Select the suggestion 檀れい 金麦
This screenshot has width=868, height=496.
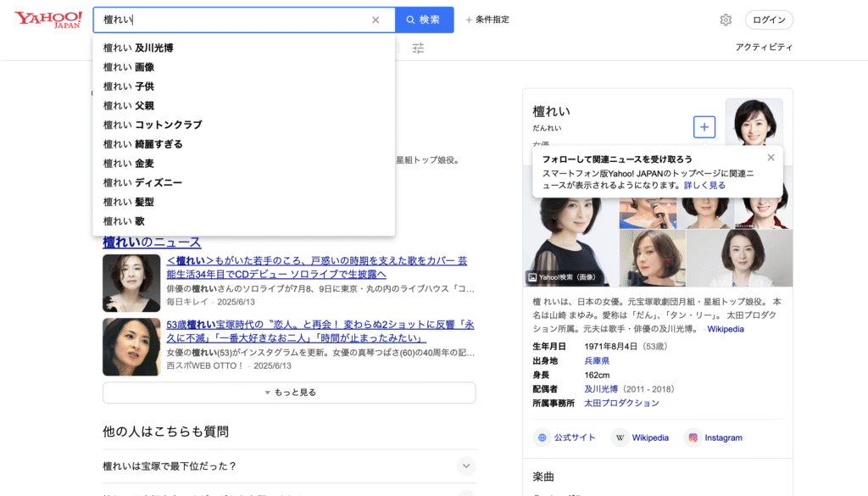coord(243,164)
